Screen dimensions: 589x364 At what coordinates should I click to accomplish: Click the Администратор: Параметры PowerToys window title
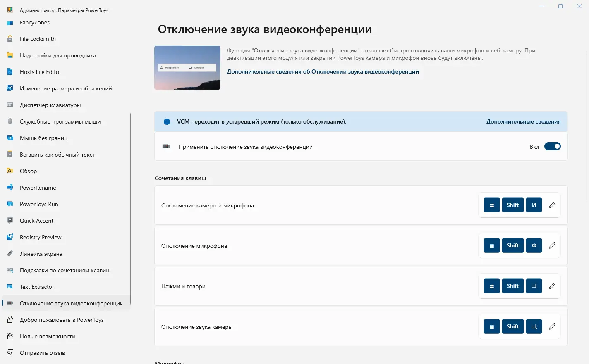coord(64,10)
